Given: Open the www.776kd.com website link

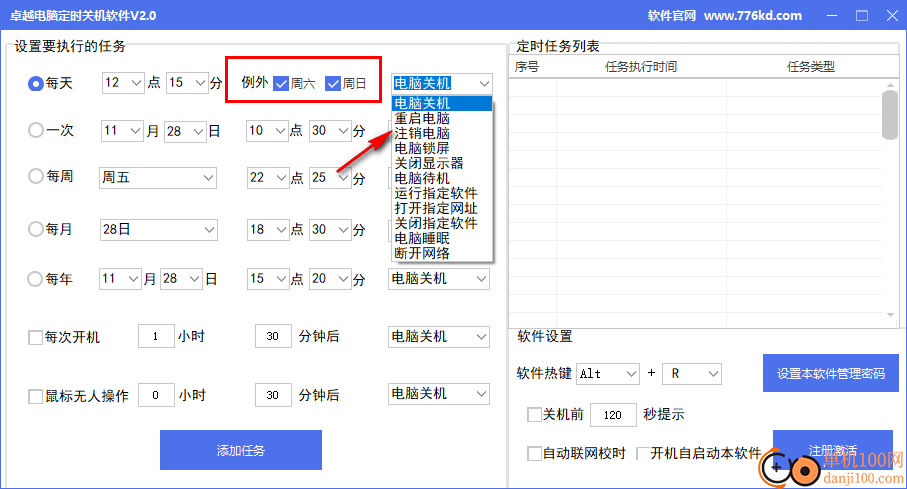Looking at the screenshot, I should click(753, 16).
